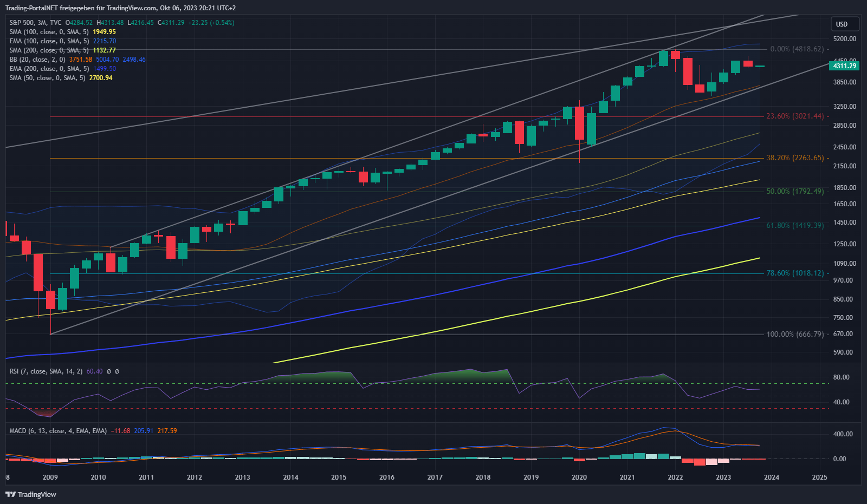Select the BB (20, close, 2, 0) legend
Image resolution: width=867 pixels, height=504 pixels.
pos(37,60)
